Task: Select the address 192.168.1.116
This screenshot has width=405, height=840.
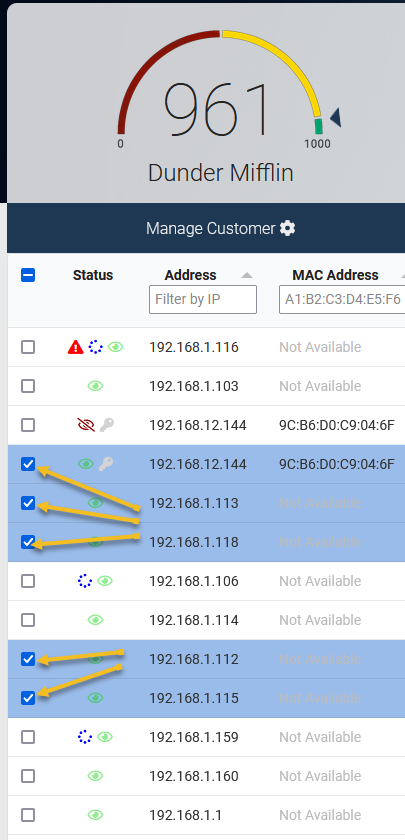Action: 194,347
